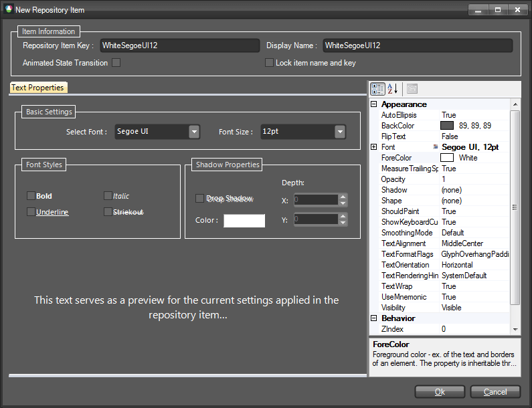Click the Segoe UI, 12pt font value
Screen dimensions: 532x408
point(470,147)
